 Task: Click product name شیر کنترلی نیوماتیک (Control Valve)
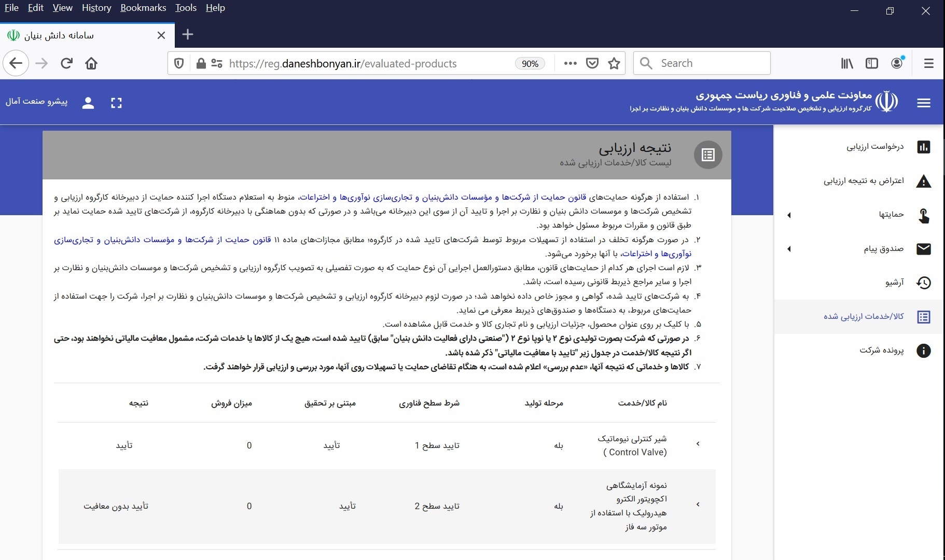[x=633, y=445]
